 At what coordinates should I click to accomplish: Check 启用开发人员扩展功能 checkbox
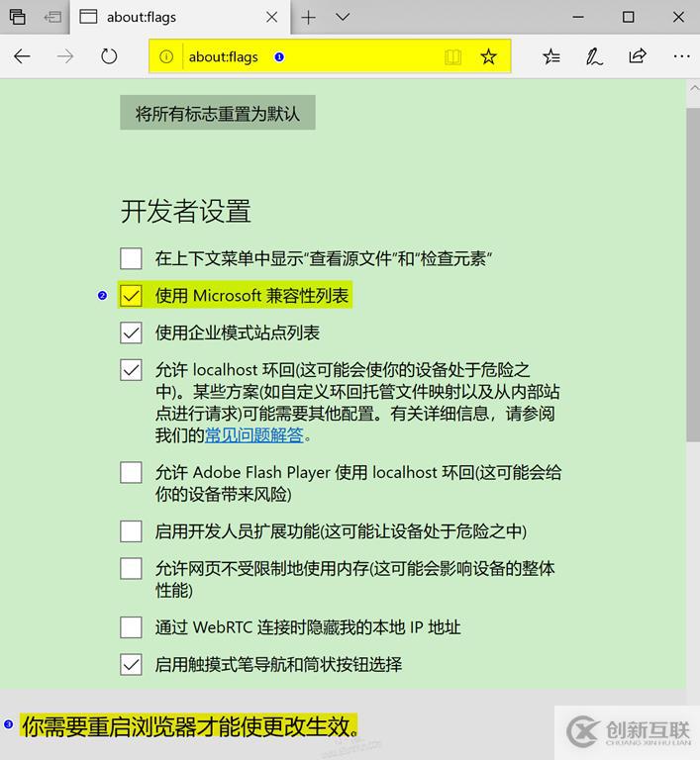pos(131,531)
